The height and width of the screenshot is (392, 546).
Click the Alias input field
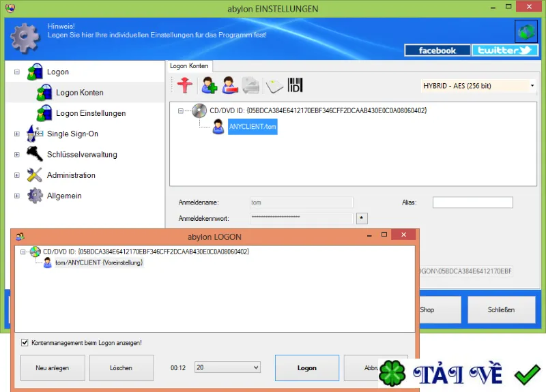coord(472,202)
